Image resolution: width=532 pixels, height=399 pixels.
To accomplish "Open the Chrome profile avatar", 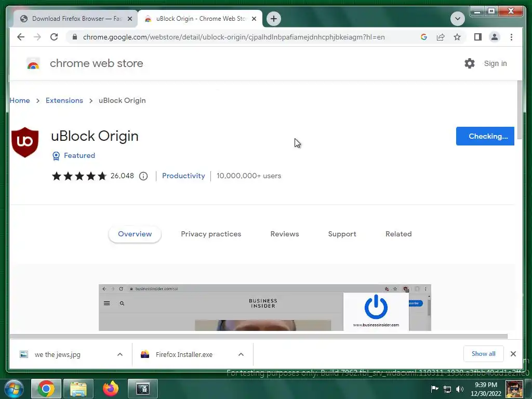I will [495, 37].
